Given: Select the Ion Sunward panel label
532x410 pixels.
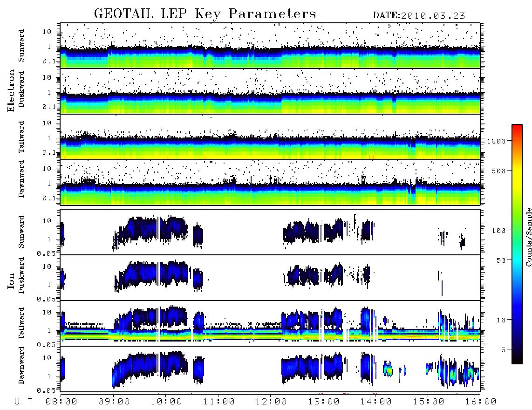Looking at the screenshot, I should [21, 232].
